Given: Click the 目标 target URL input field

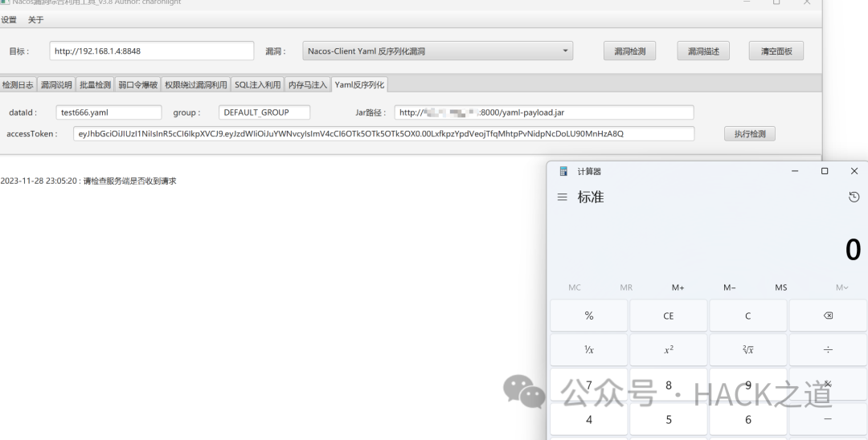Looking at the screenshot, I should pyautogui.click(x=152, y=51).
